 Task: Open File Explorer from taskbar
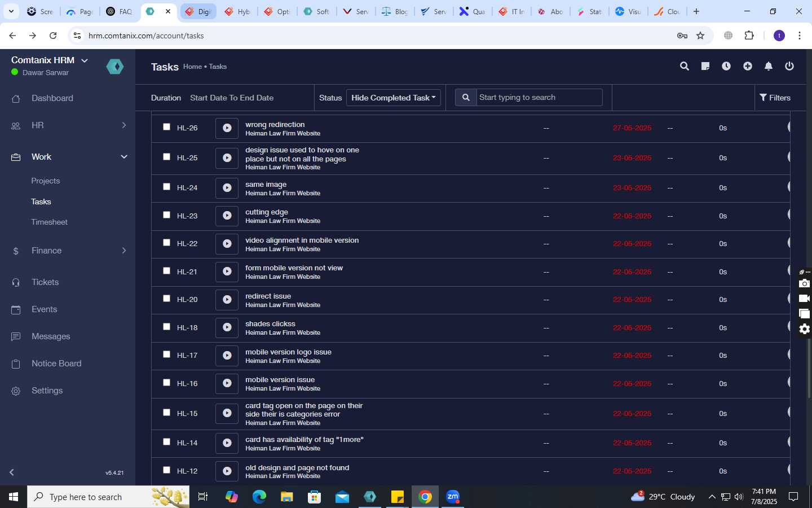click(x=287, y=497)
